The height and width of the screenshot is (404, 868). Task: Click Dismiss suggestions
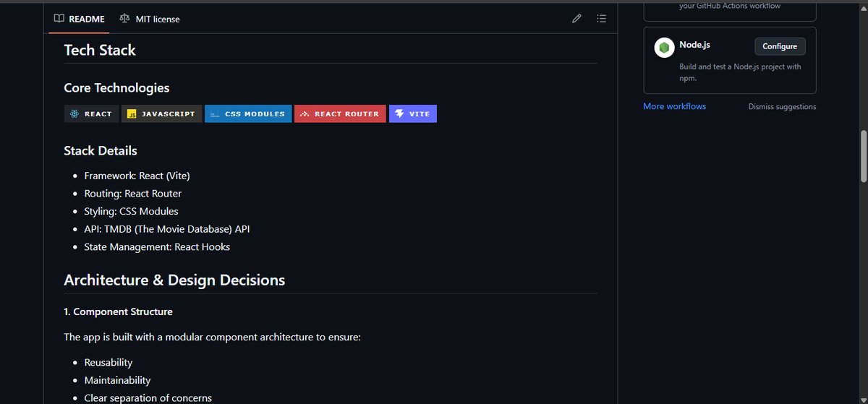tap(782, 107)
